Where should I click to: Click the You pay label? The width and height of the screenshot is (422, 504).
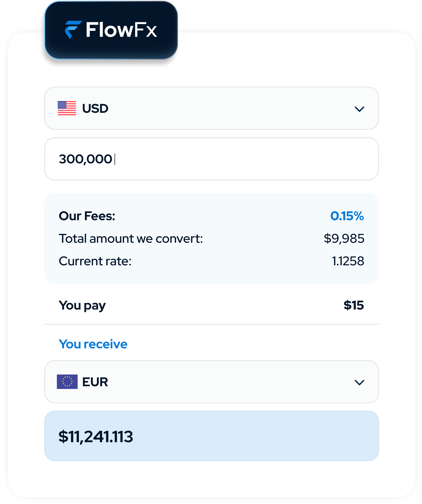point(82,306)
